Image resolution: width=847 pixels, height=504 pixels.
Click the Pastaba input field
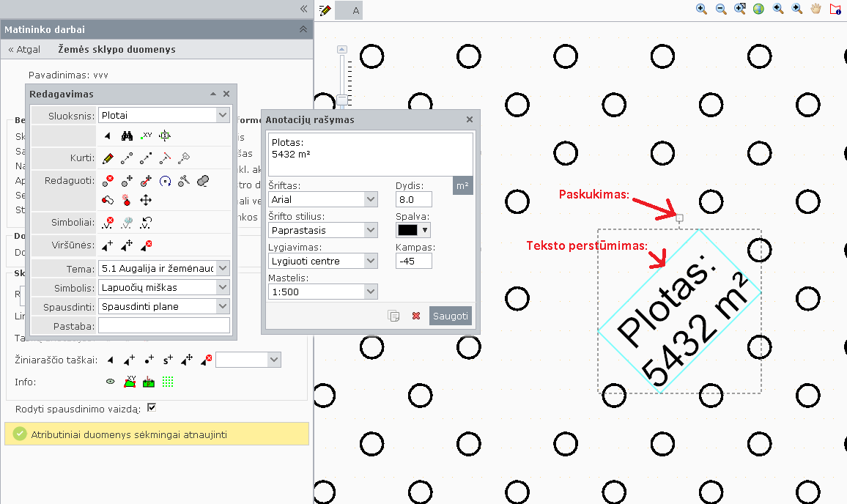coord(164,326)
